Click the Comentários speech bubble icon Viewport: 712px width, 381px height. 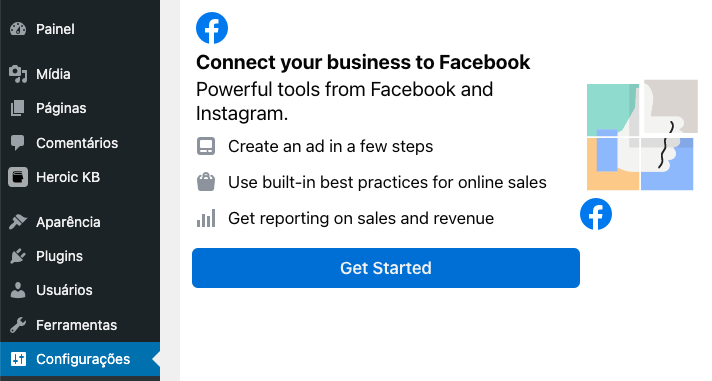pos(18,143)
